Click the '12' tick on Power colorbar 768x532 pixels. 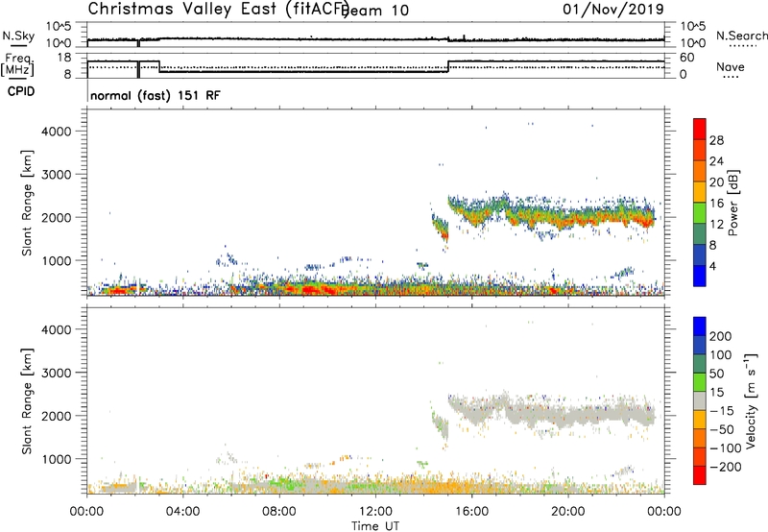click(716, 225)
